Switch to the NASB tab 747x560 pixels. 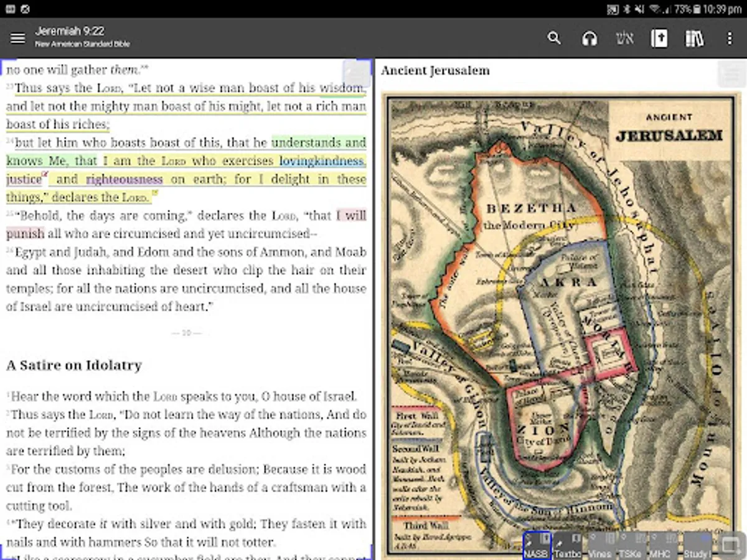point(537,546)
